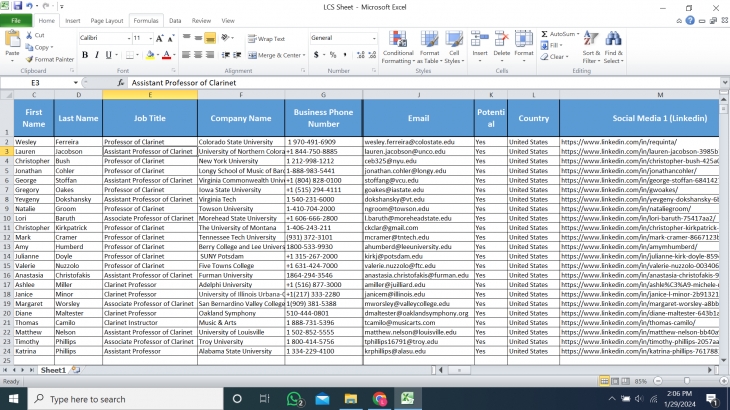Viewport: 730px width, 410px height.
Task: Click the Format Painter brush
Action: 29,59
